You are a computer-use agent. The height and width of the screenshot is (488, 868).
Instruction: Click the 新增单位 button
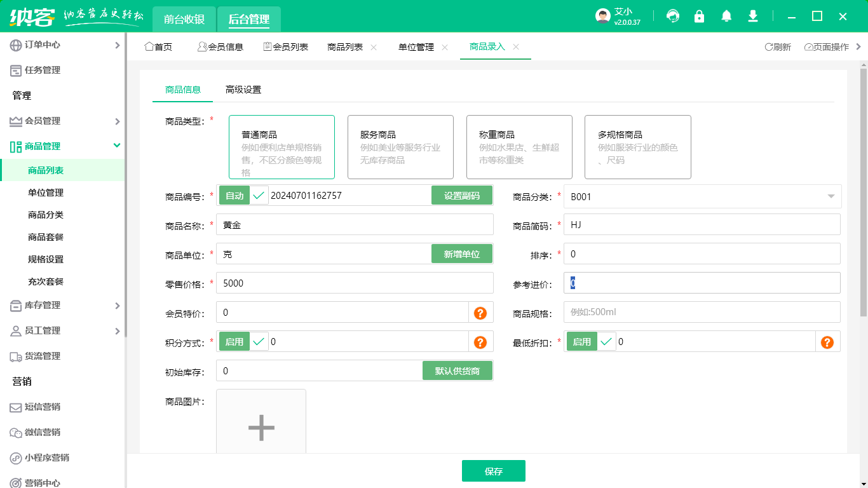[x=462, y=254]
